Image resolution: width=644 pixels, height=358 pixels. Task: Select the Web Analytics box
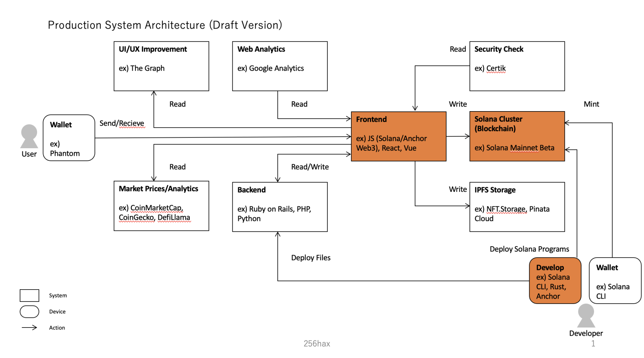[x=280, y=65]
